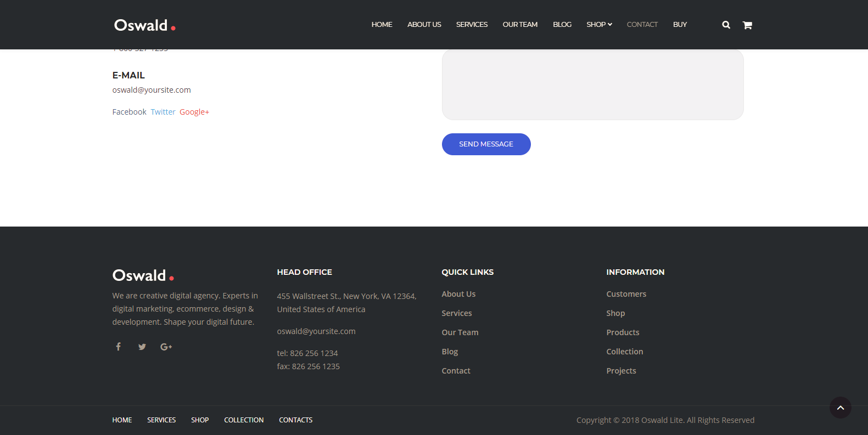The width and height of the screenshot is (868, 435).
Task: Click the Facebook icon in footer
Action: (118, 347)
